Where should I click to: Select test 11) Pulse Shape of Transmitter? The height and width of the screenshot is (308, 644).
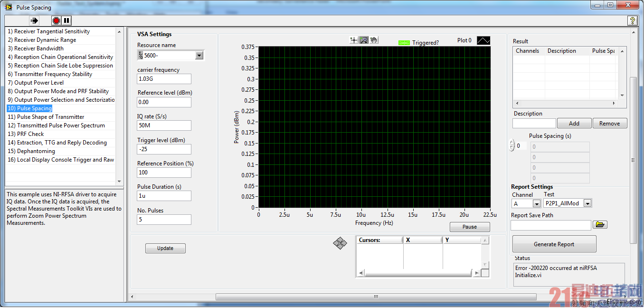[x=60, y=117]
